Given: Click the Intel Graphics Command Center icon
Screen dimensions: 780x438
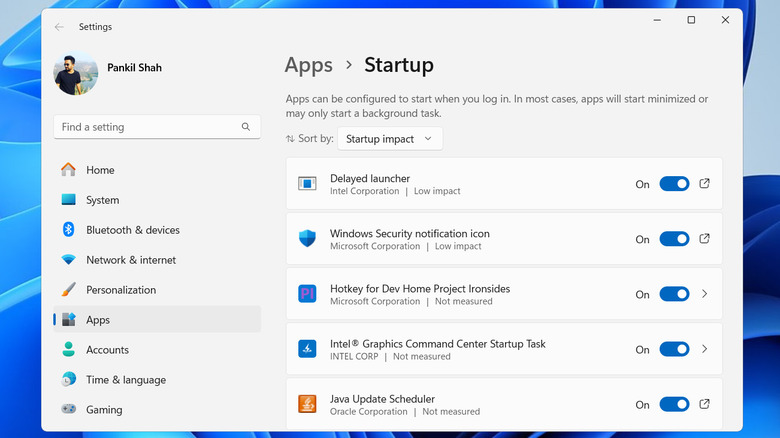Looking at the screenshot, I should [307, 349].
